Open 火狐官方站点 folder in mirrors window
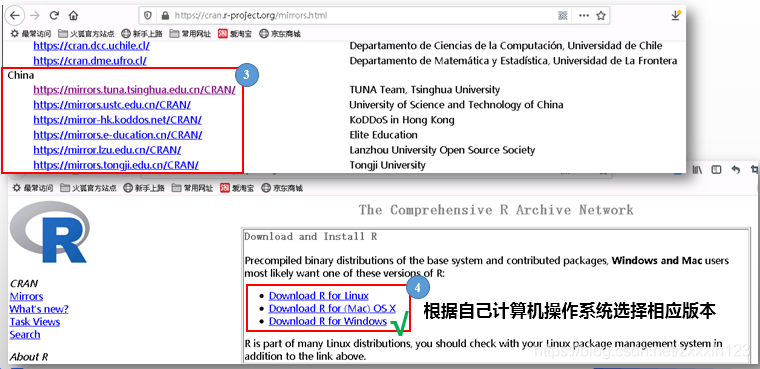This screenshot has width=760, height=369. (x=86, y=33)
